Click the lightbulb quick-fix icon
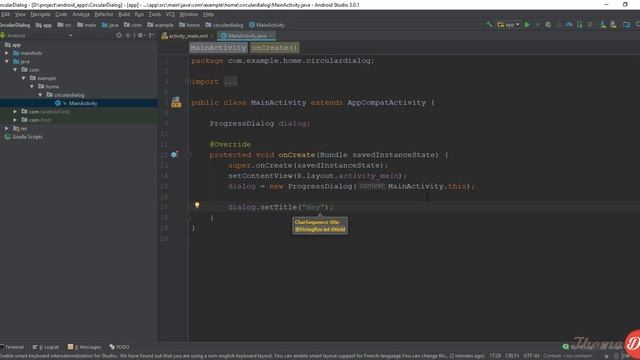 tap(197, 205)
